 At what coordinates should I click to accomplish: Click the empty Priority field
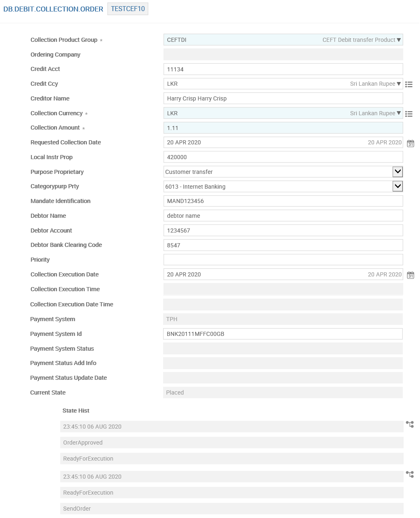[x=283, y=260]
